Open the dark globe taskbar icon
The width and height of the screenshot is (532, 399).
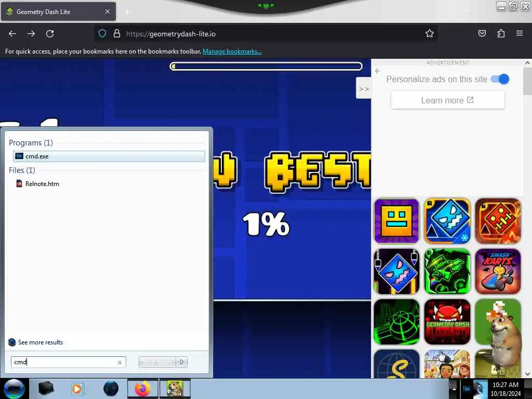111,389
